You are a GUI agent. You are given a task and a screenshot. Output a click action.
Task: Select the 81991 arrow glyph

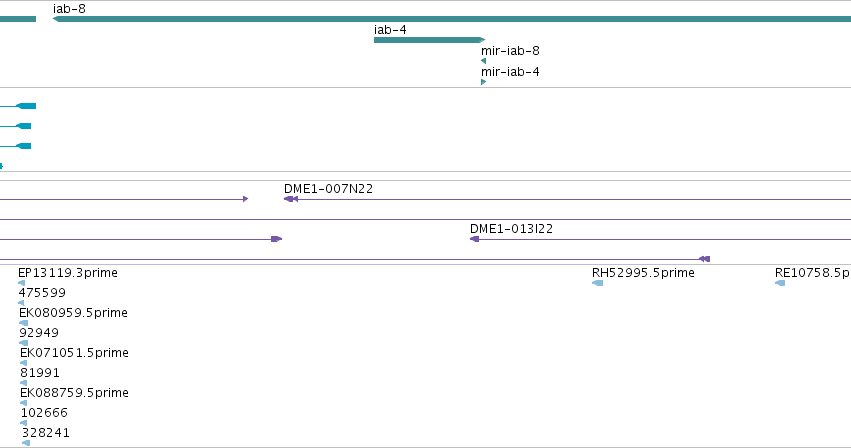click(23, 383)
